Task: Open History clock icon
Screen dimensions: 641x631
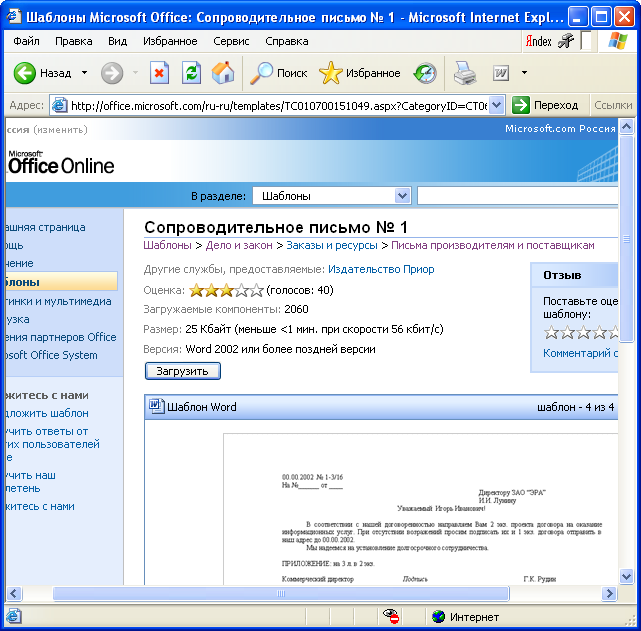Action: (x=425, y=73)
